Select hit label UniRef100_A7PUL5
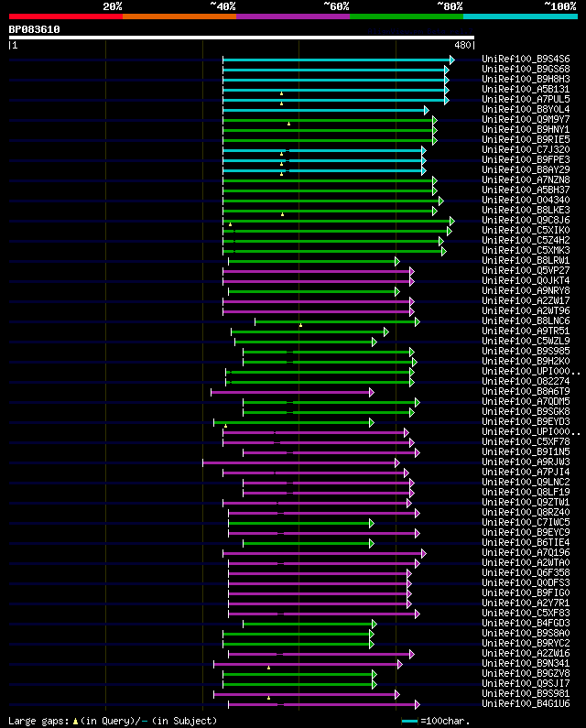This screenshot has height=728, width=586. click(526, 100)
